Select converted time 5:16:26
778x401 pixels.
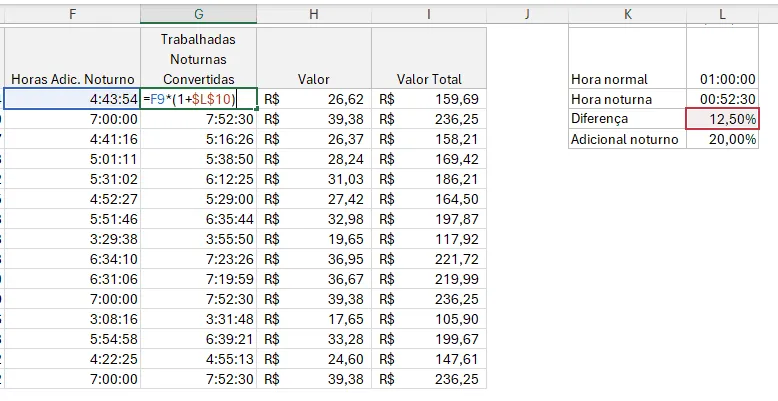coord(198,139)
